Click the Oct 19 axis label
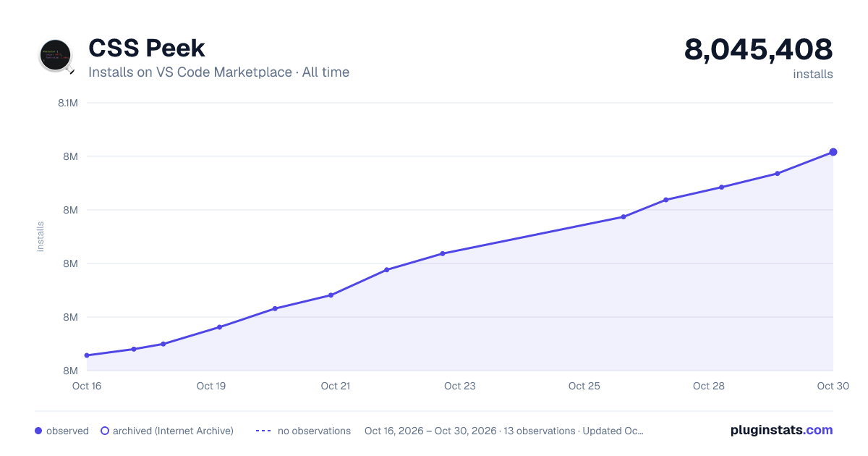This screenshot has width=868, height=456. (x=211, y=386)
